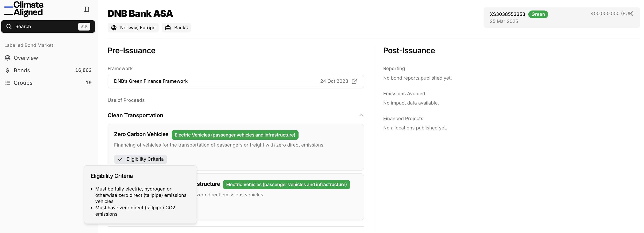Screen dimensions: 644x233
Task: Click the 'Must be fully electric' criterion
Action: pos(141,195)
